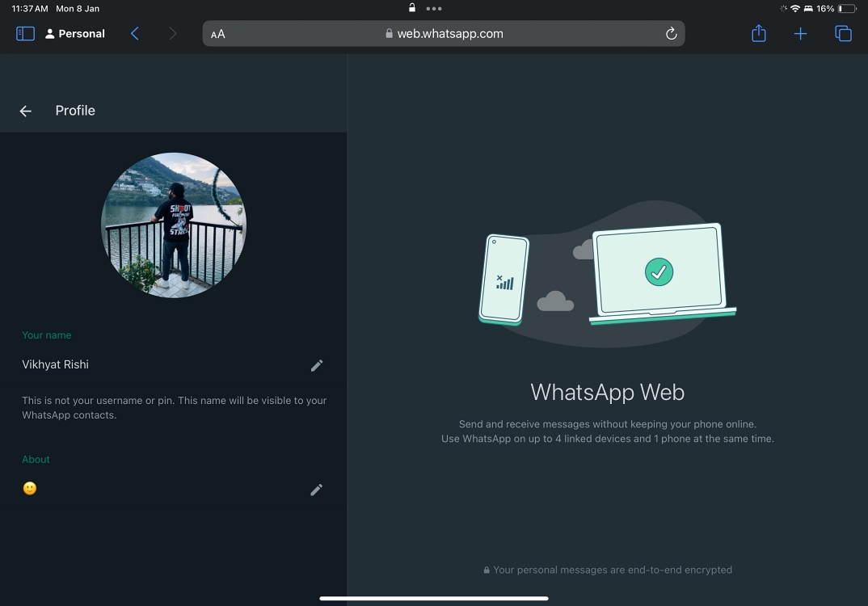Screen dimensions: 868x606
Task: Tap the AA text size icon
Action: coord(217,34)
